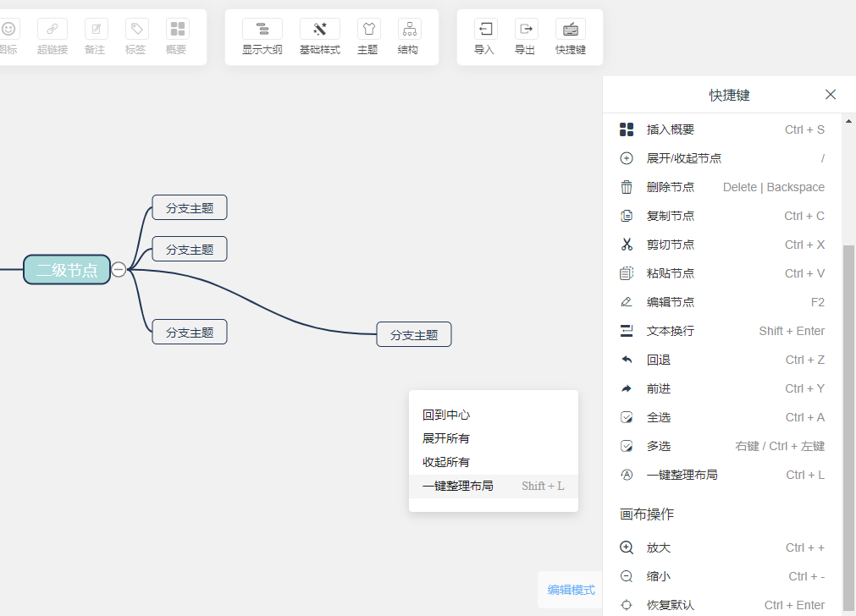Click the note (备注) toolbar icon
The image size is (856, 616).
[x=96, y=29]
